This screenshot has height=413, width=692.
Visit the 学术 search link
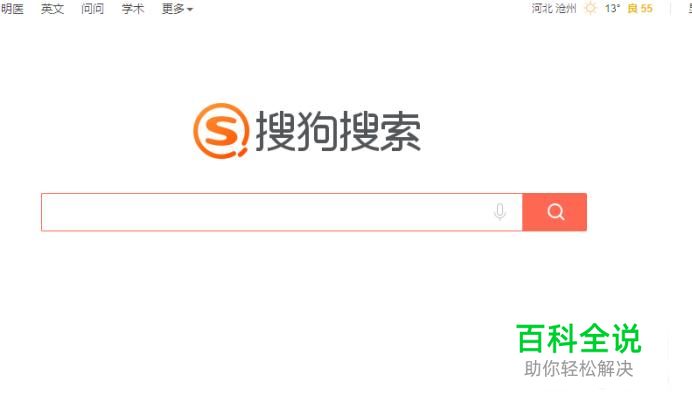pyautogui.click(x=133, y=8)
